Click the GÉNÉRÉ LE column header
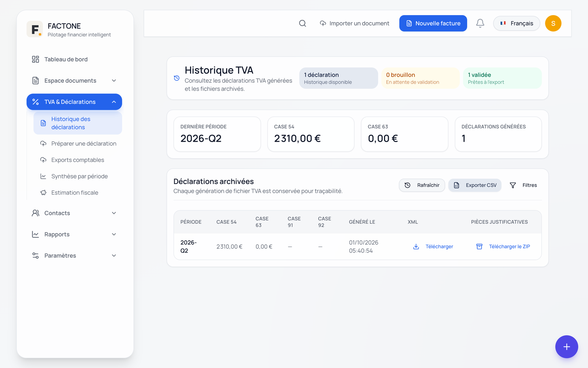588x368 pixels. point(362,222)
